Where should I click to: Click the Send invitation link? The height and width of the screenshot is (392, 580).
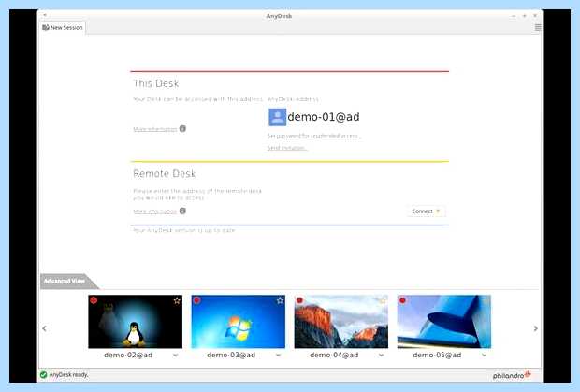[x=286, y=148]
